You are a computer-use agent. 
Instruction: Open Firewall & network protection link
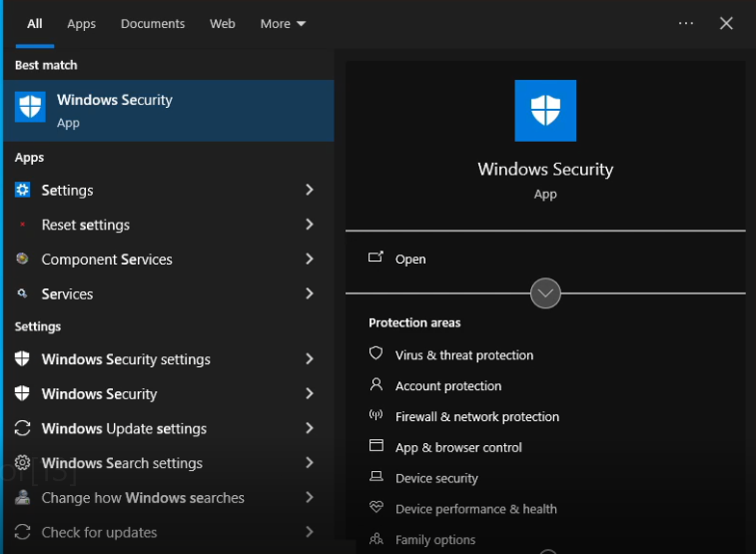coord(477,416)
